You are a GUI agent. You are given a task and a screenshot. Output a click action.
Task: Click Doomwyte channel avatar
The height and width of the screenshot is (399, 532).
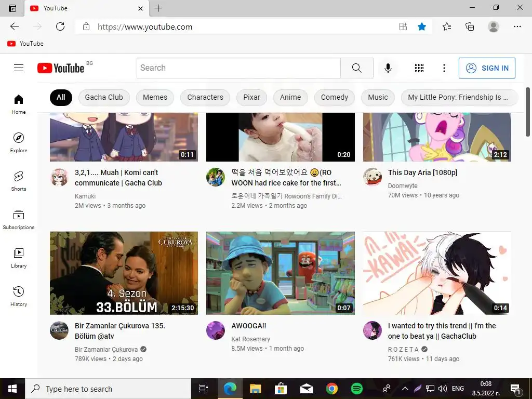(372, 177)
